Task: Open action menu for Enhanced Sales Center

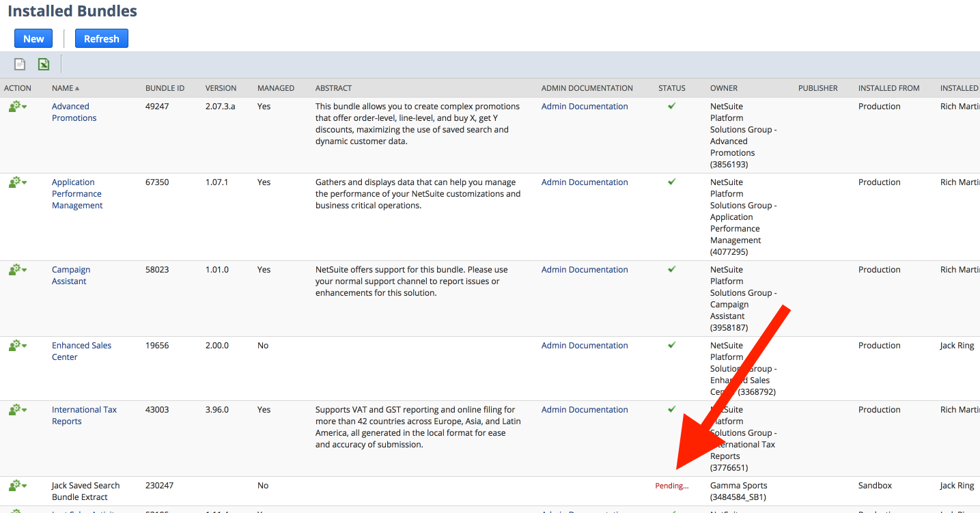Action: (18, 346)
